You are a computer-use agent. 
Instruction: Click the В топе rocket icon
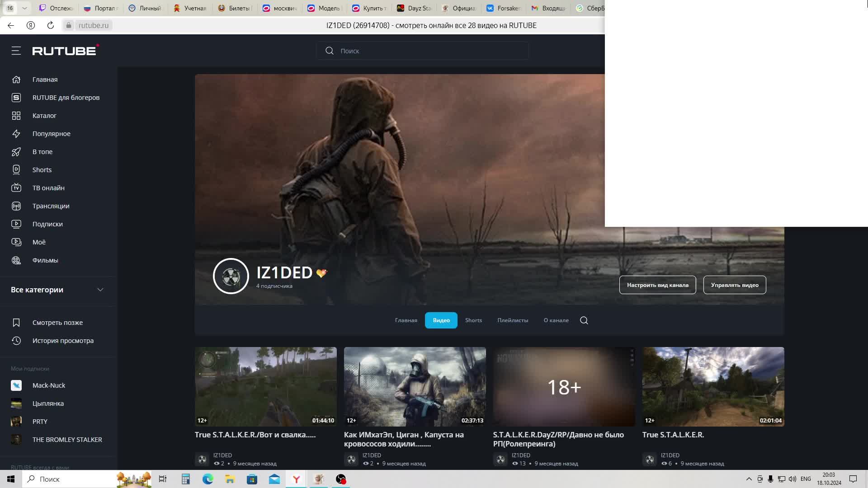click(16, 152)
